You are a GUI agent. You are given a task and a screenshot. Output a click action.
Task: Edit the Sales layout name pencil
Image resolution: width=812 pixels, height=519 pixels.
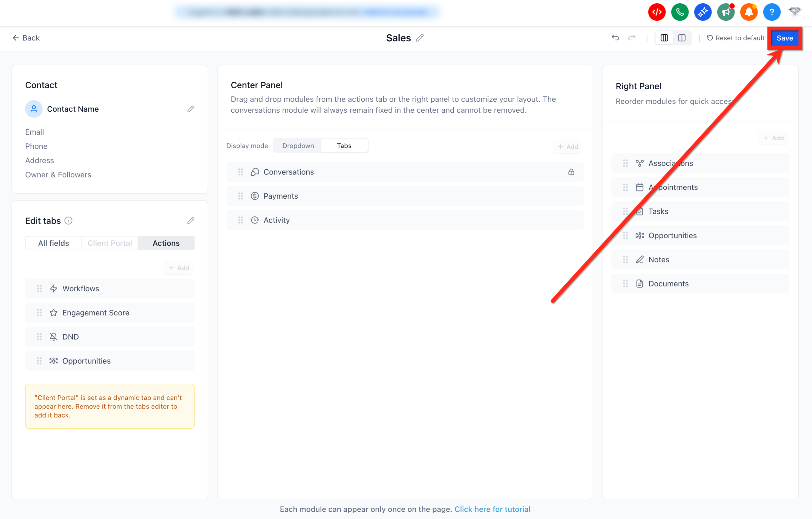(x=419, y=38)
